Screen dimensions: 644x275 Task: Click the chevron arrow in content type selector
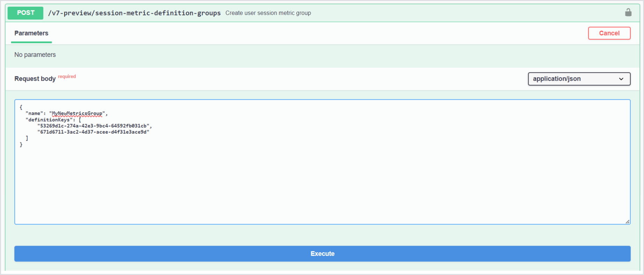point(621,79)
